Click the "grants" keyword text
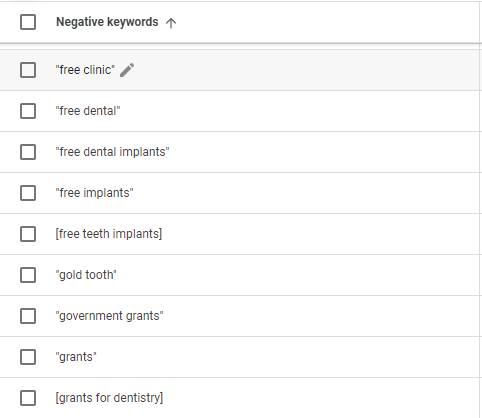Screen dimensions: 482x418 click(76, 357)
